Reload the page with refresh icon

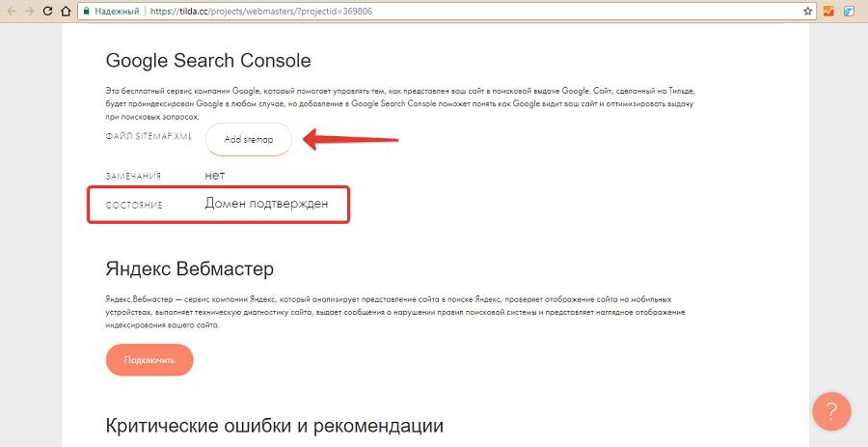pos(48,11)
